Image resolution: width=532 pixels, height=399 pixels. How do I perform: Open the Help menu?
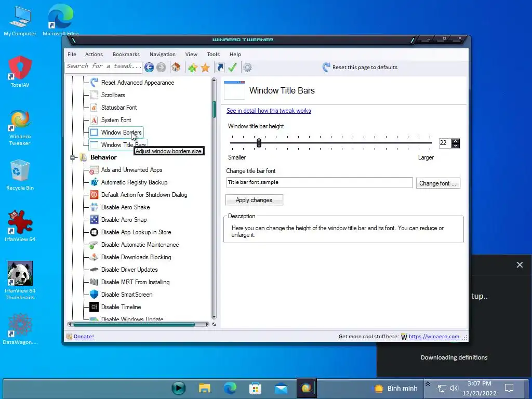coord(235,54)
